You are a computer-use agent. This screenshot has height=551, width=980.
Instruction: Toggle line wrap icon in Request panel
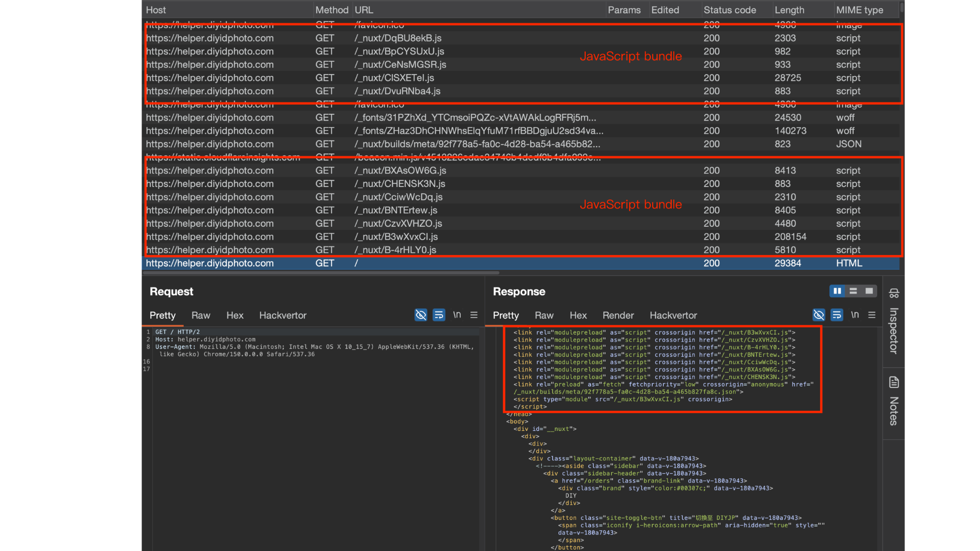(x=439, y=315)
